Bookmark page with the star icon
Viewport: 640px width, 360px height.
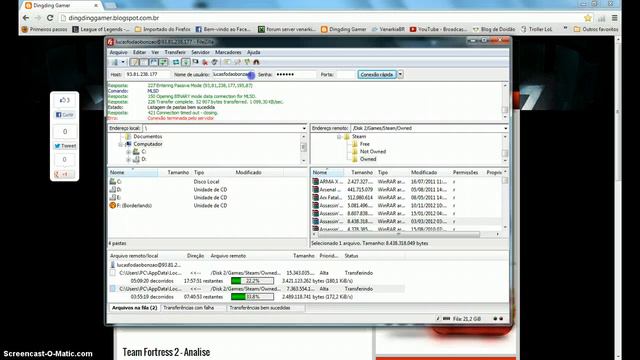pyautogui.click(x=588, y=18)
